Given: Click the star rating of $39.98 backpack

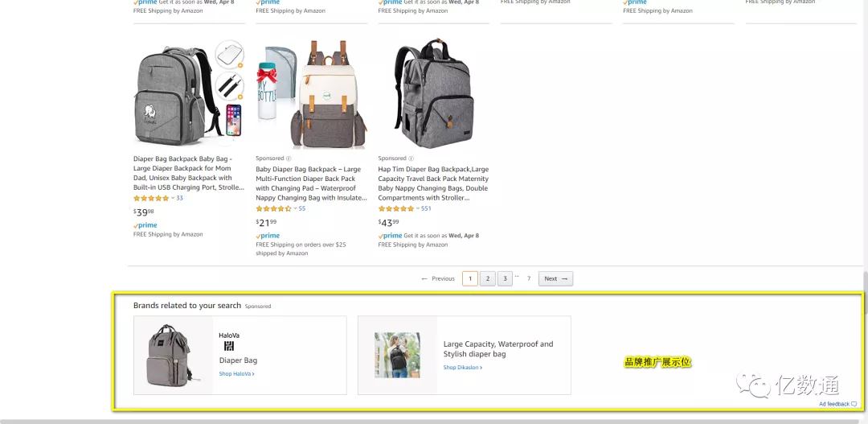Looking at the screenshot, I should (151, 198).
